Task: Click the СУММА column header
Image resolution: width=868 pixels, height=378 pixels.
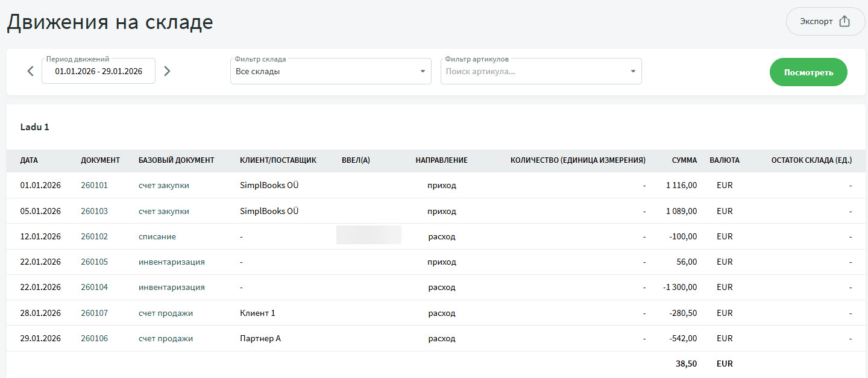Action: [684, 160]
